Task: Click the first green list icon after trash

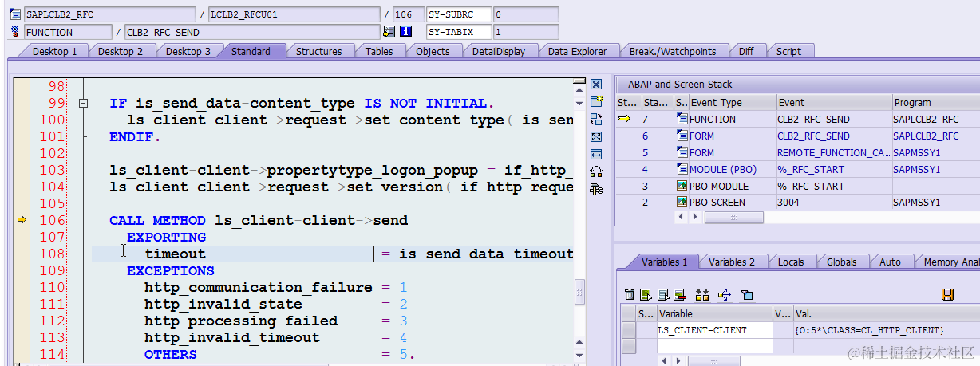Action: pos(646,295)
